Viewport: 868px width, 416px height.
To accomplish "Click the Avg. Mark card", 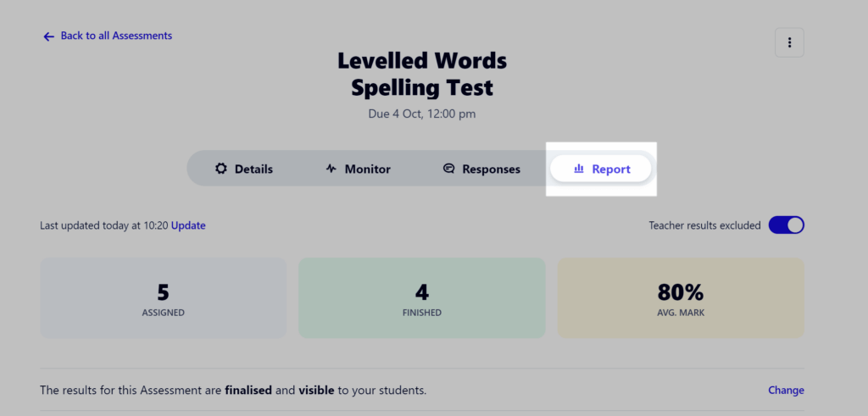I will (x=681, y=298).
